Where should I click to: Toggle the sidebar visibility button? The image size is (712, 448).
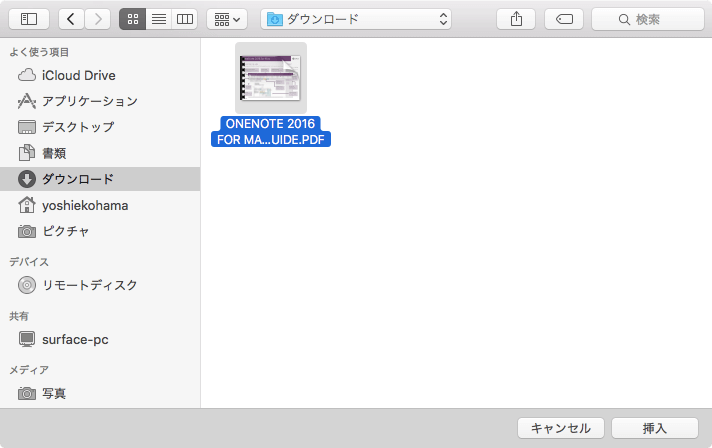[29, 19]
